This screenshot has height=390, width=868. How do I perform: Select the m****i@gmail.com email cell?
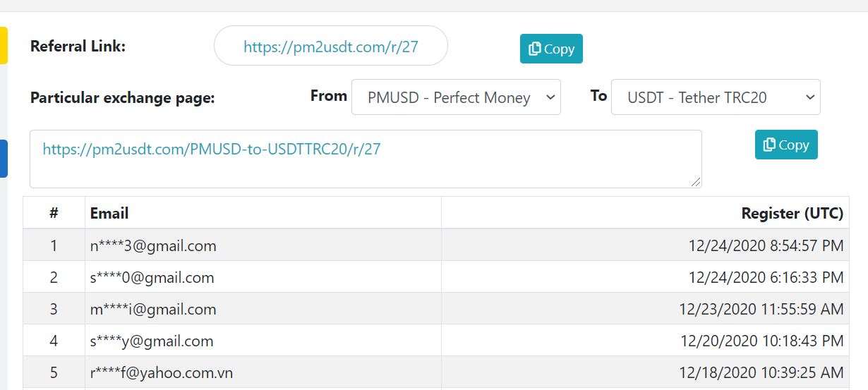153,310
